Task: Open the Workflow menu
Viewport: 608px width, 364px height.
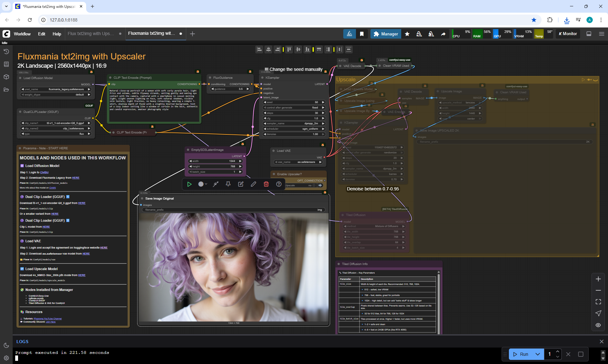Action: click(x=22, y=34)
